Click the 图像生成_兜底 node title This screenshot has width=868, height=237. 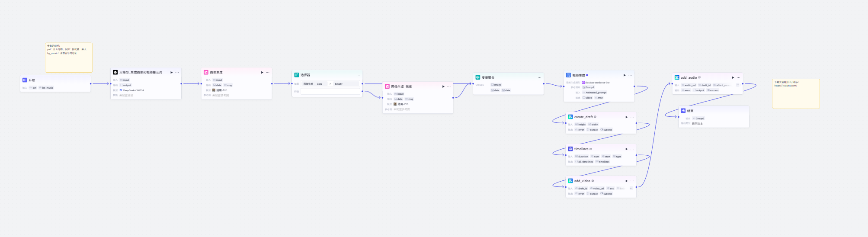tap(401, 86)
